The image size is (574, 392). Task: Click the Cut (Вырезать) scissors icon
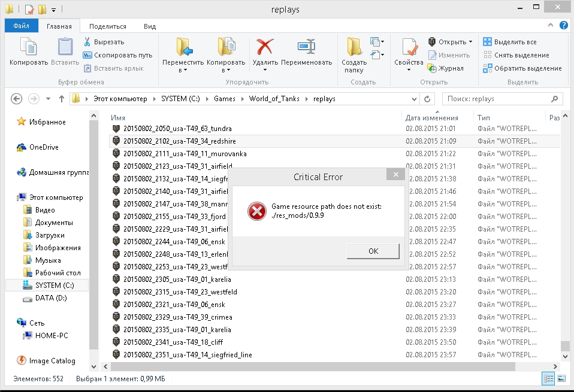[x=87, y=42]
